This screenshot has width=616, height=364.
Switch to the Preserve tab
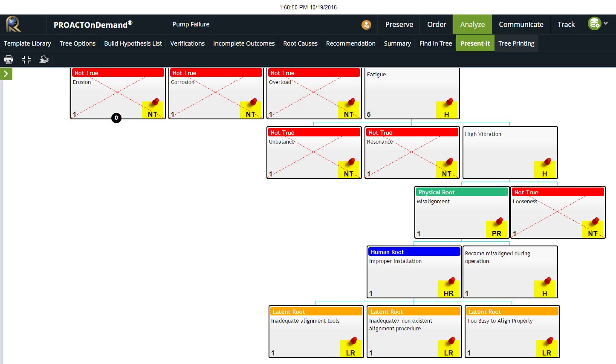(399, 25)
